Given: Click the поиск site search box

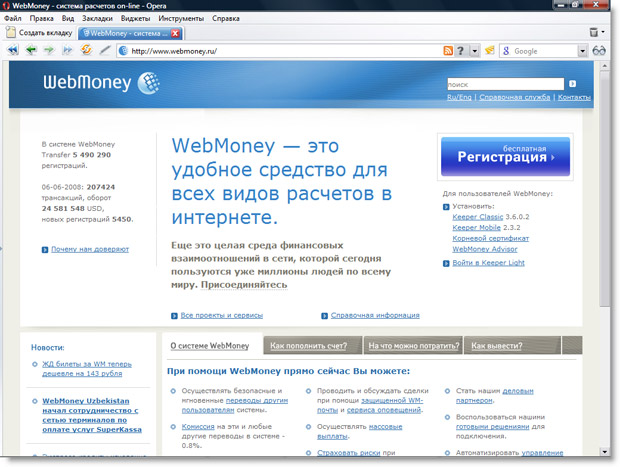Looking at the screenshot, I should (x=505, y=84).
